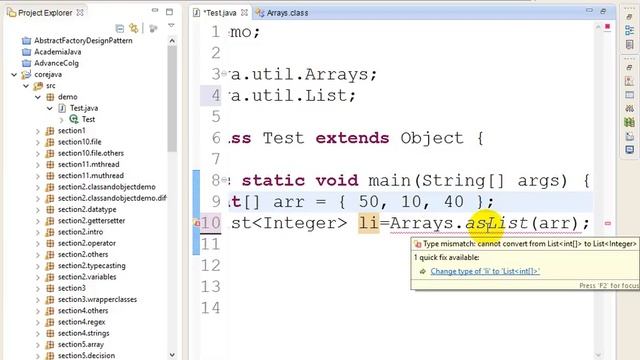Collapse the import fold on line 3
The image size is (640, 360).
(x=224, y=74)
